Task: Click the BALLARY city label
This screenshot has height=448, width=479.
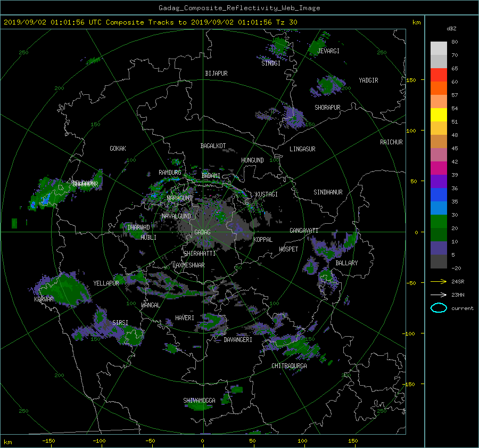Action: [346, 263]
